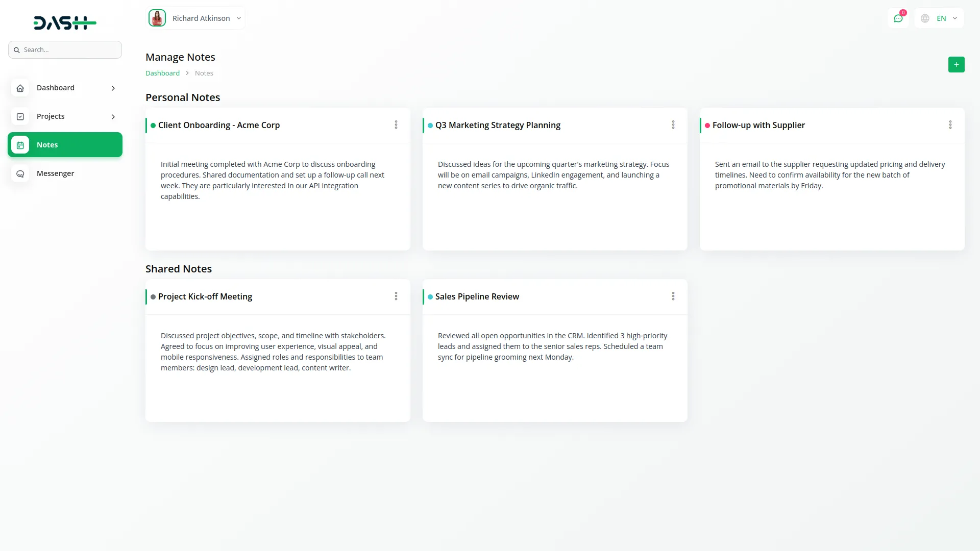
Task: Click the Messenger chat icon in sidebar
Action: point(20,174)
